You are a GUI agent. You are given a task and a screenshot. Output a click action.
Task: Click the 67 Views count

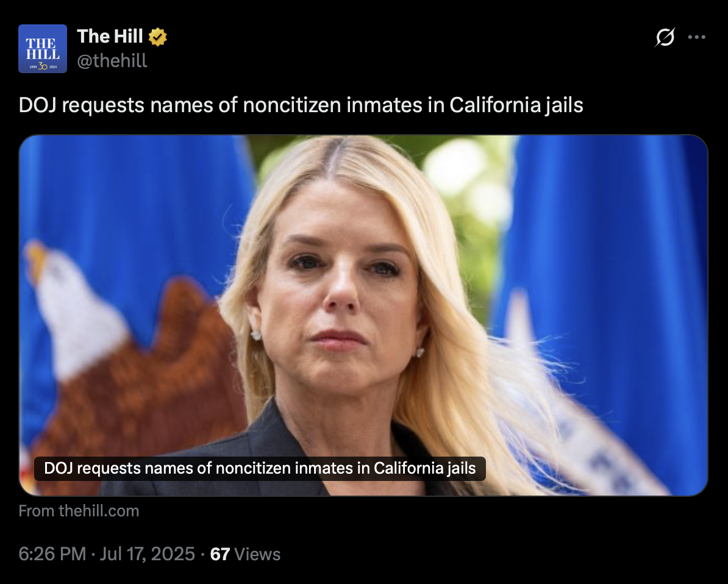[245, 554]
